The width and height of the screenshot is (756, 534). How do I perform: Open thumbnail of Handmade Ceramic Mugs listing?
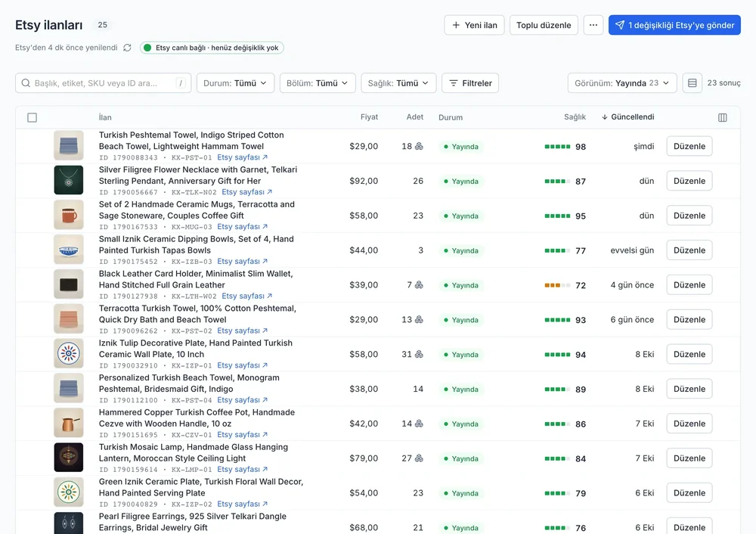click(x=69, y=215)
